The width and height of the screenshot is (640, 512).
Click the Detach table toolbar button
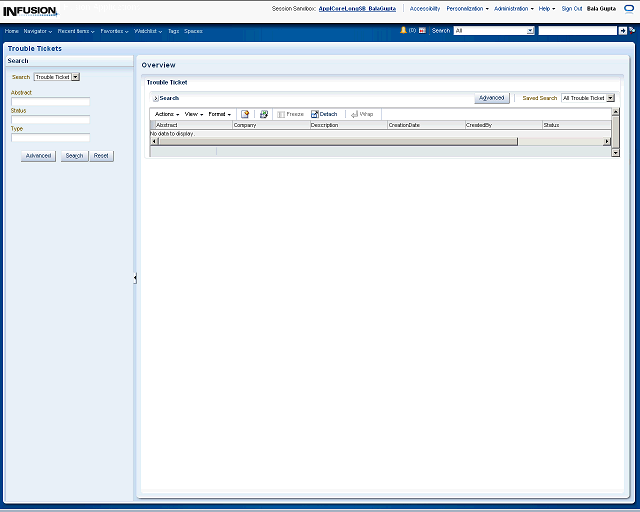pyautogui.click(x=324, y=114)
